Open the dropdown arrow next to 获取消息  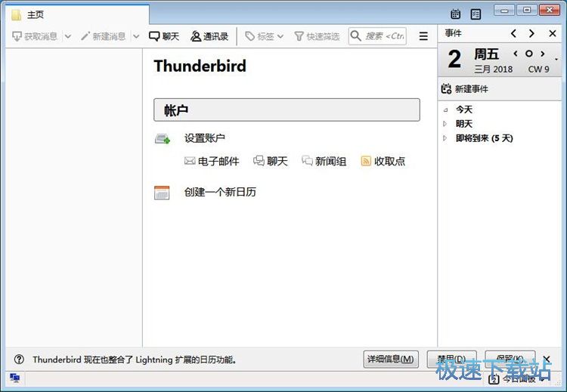pyautogui.click(x=68, y=36)
